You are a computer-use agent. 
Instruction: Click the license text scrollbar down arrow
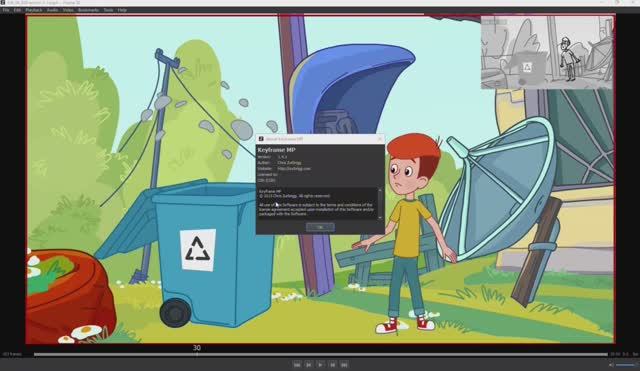[x=380, y=218]
